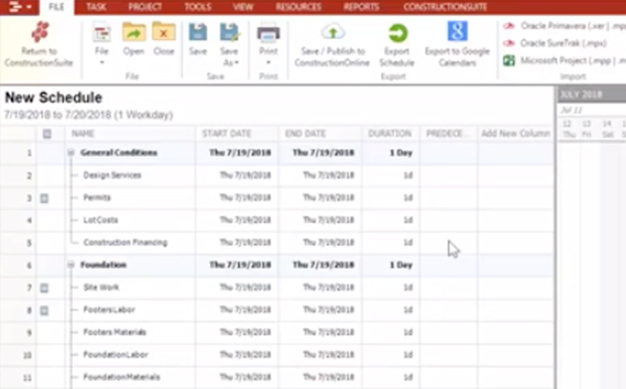This screenshot has height=389, width=626.
Task: Select the Design Services task name
Action: [x=112, y=175]
